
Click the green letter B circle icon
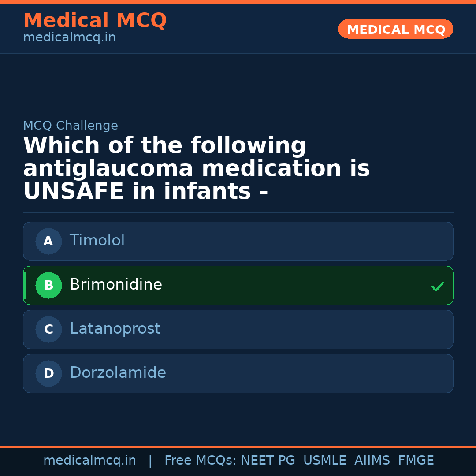pos(48,285)
